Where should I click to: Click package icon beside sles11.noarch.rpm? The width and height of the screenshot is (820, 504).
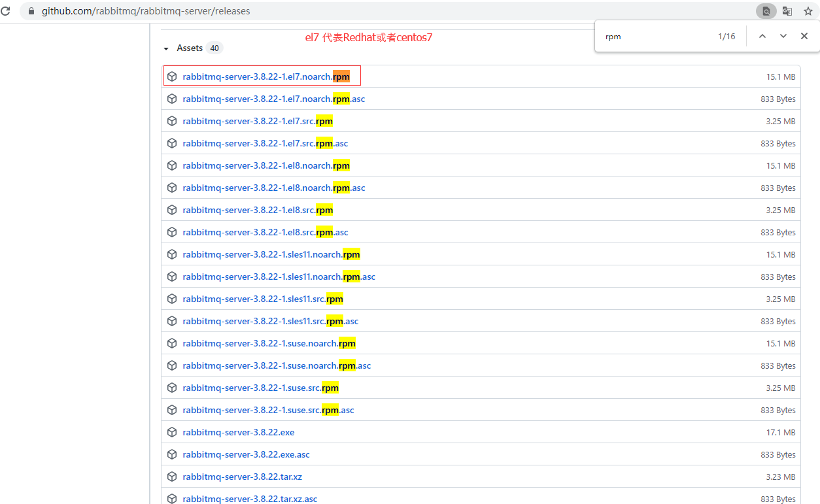(x=172, y=254)
